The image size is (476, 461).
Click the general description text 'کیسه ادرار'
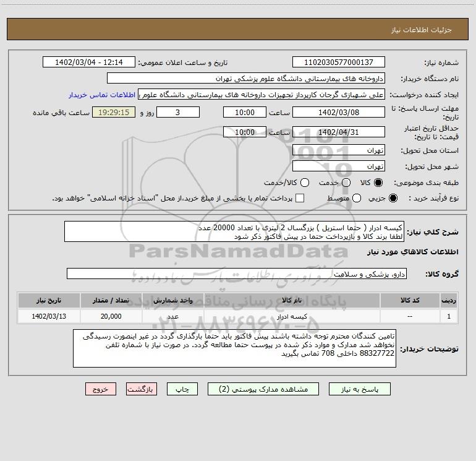click(x=234, y=231)
